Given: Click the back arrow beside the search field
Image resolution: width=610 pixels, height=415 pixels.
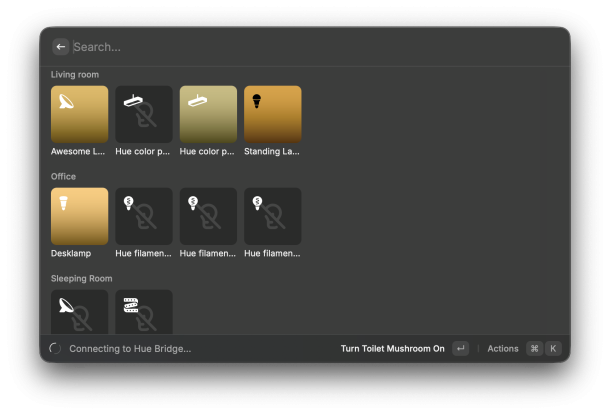Looking at the screenshot, I should pos(61,47).
